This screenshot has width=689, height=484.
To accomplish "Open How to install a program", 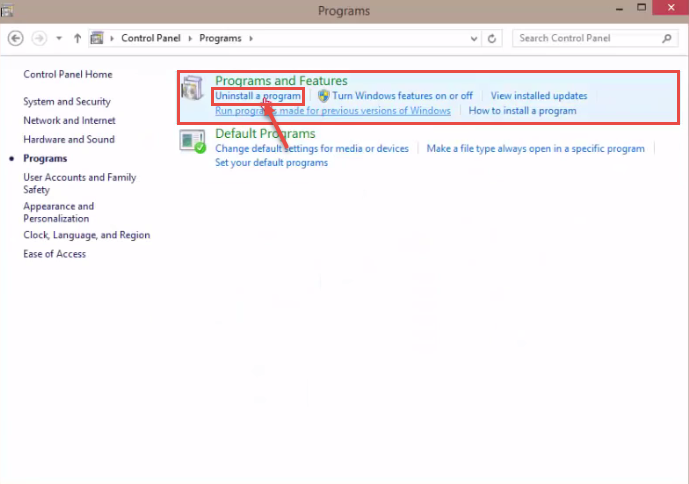I will (x=522, y=111).
